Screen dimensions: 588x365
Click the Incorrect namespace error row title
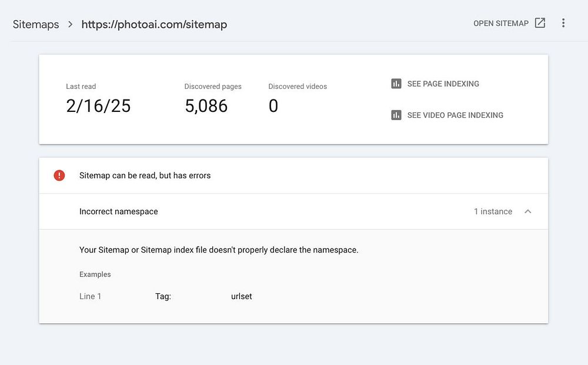119,211
